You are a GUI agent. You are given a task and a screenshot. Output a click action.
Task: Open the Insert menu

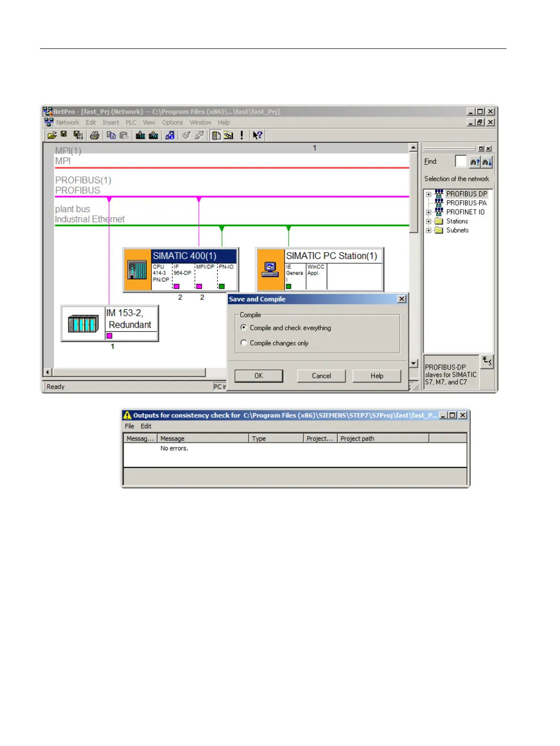111,123
